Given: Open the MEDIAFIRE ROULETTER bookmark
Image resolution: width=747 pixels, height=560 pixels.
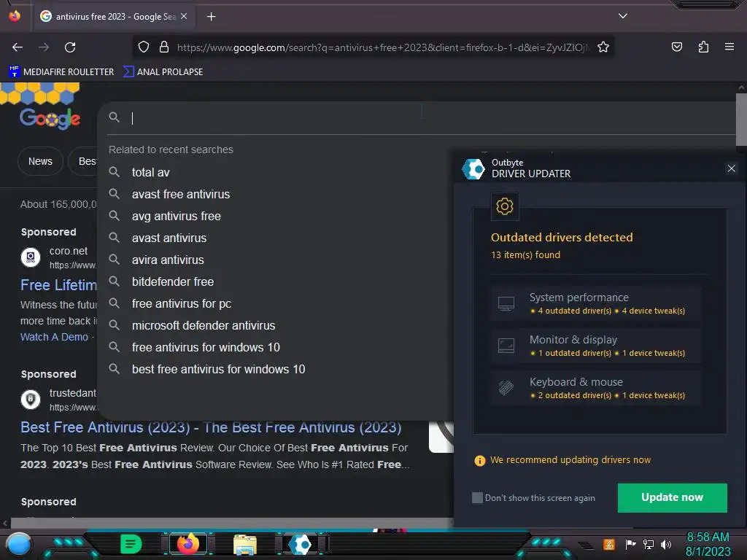Looking at the screenshot, I should click(x=61, y=72).
